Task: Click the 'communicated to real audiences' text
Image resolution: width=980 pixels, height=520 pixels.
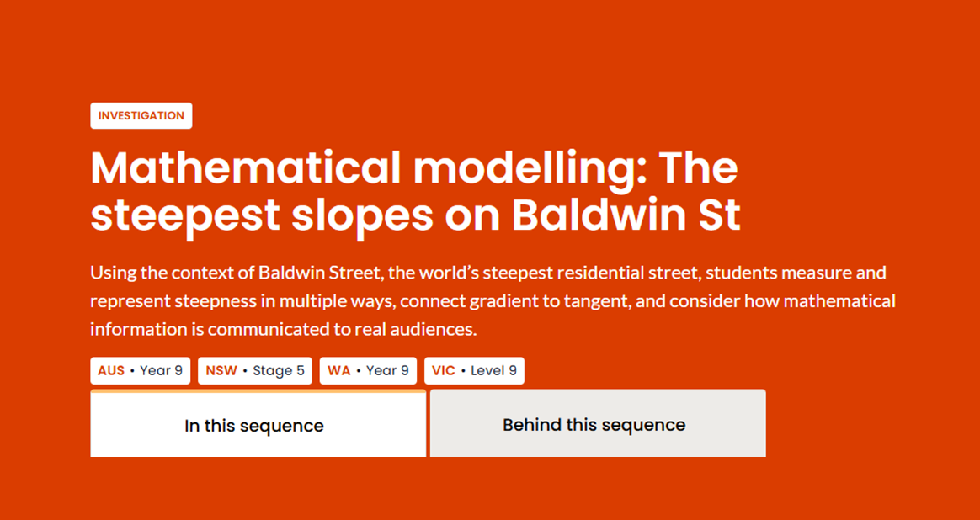Action: (342, 329)
